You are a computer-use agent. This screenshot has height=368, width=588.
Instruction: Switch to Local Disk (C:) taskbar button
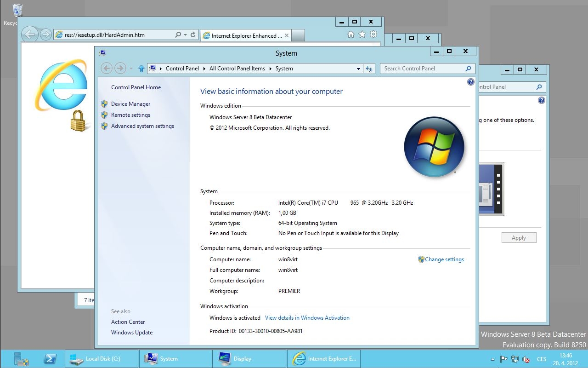pos(102,359)
